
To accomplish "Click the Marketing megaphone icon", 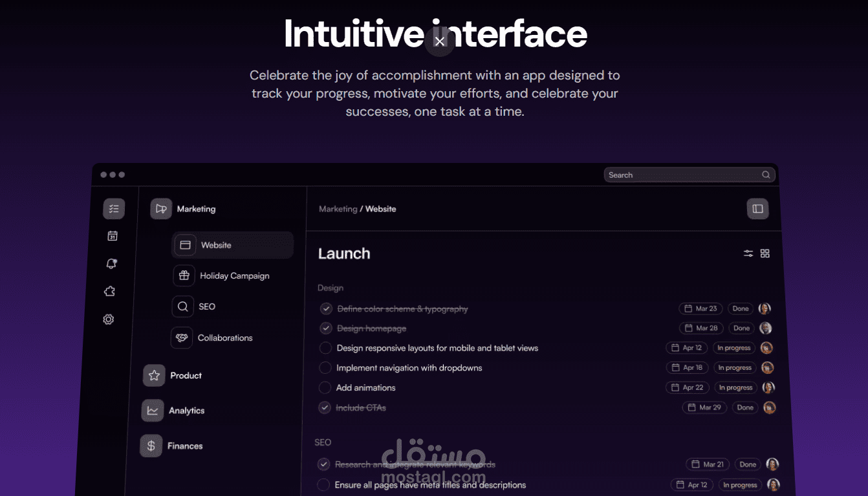I will pyautogui.click(x=161, y=209).
